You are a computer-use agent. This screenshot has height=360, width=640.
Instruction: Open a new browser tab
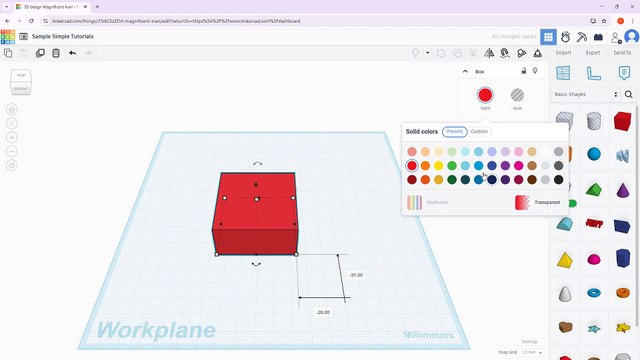[97, 7]
